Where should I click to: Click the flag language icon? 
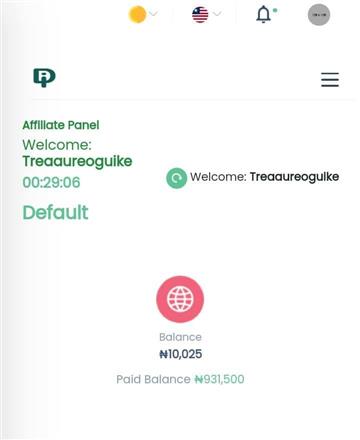tap(200, 15)
